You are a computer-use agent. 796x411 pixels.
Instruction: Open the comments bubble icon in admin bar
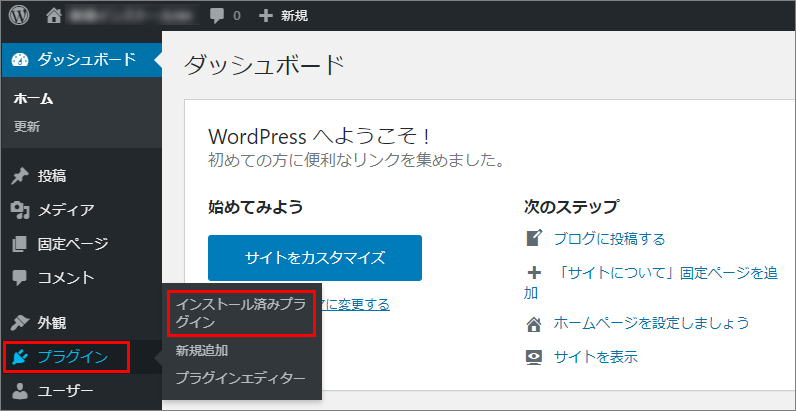coord(217,16)
